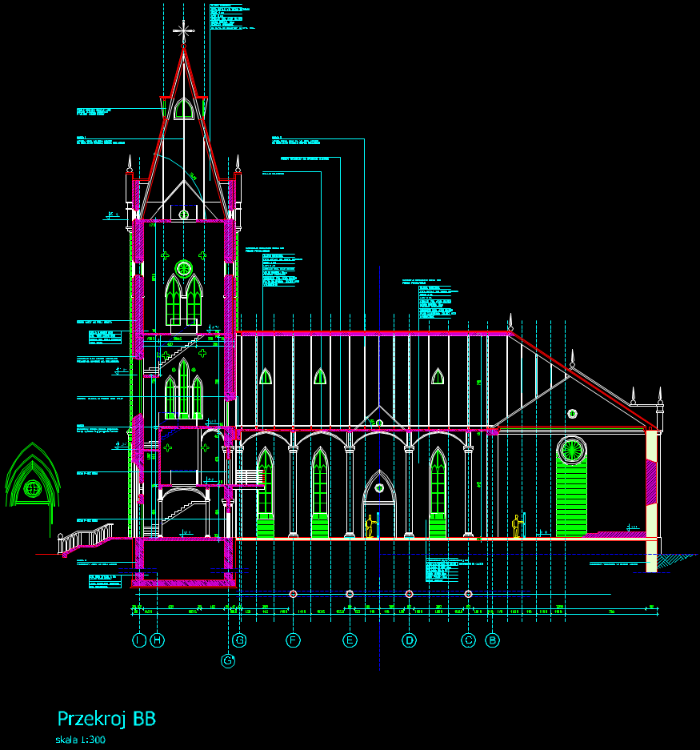700x750 pixels.
Task: Click the 'skala 1:300' scale text
Action: 81,740
